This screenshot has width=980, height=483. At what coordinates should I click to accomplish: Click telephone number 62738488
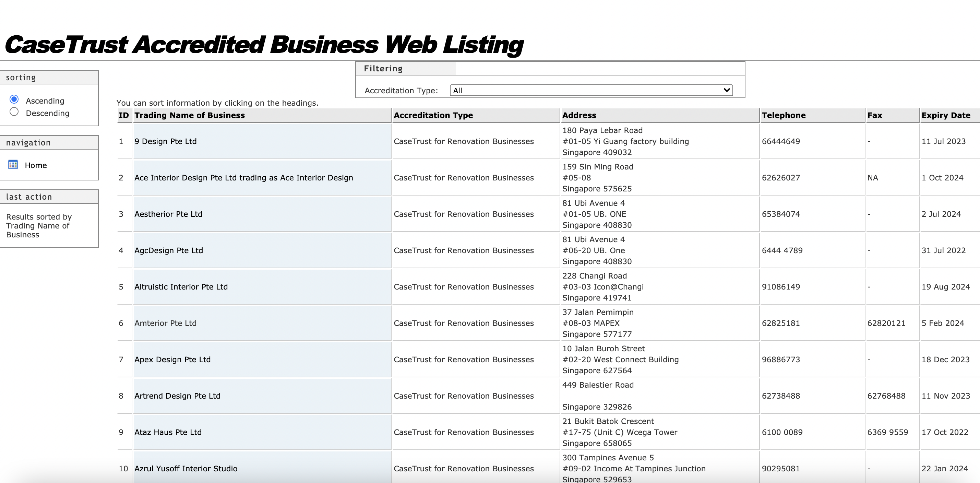click(x=781, y=396)
